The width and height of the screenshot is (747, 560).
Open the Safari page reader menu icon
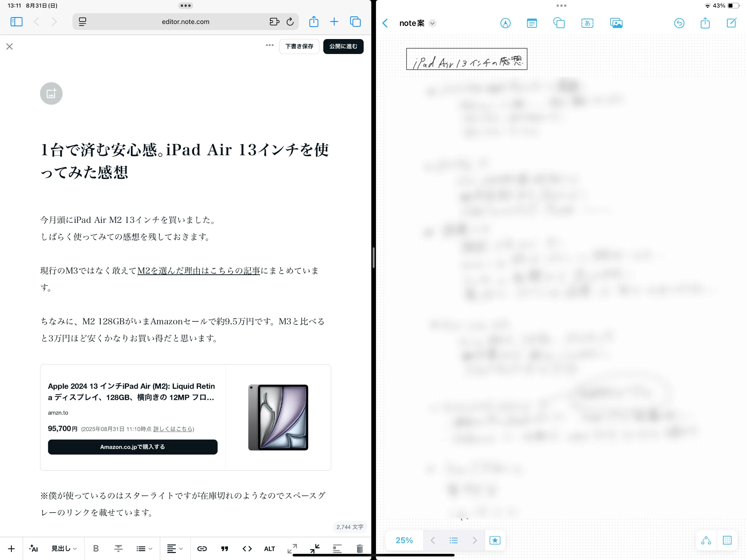tap(82, 22)
